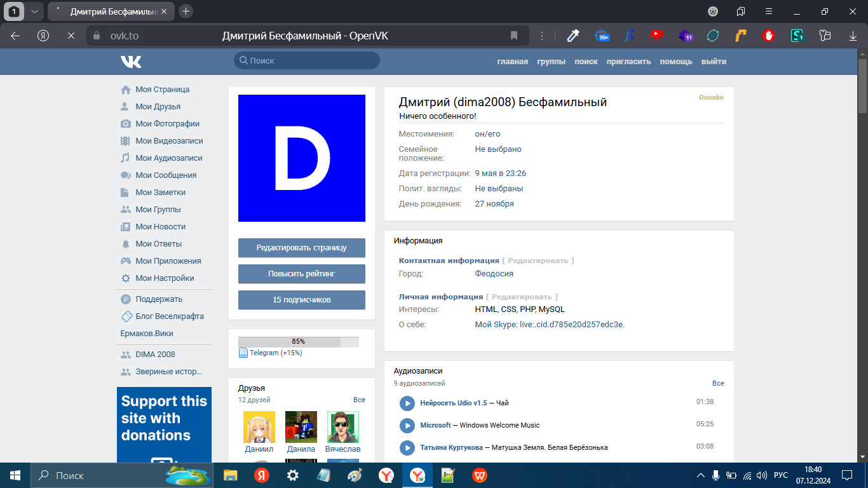Go to группы in the top navigation
Image resolution: width=868 pixels, height=488 pixels.
pos(551,62)
